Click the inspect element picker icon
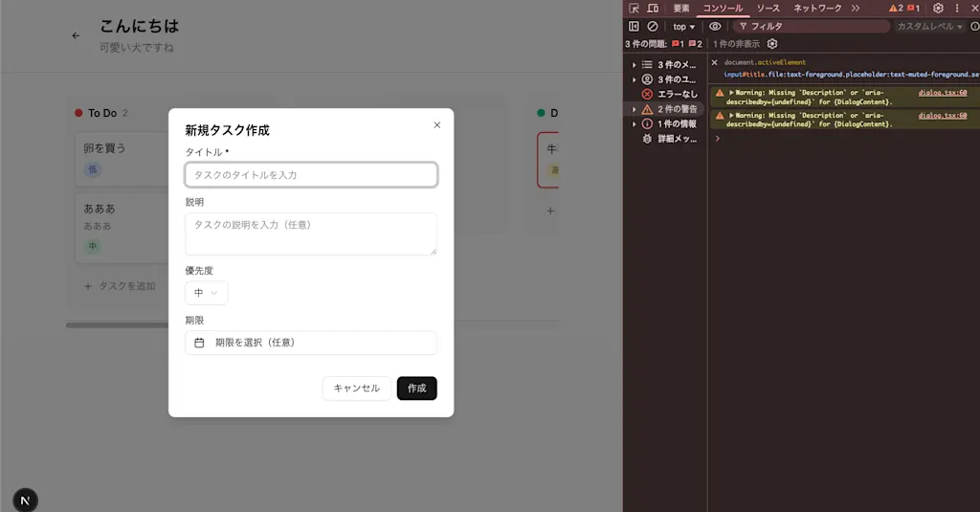The height and width of the screenshot is (512, 980). [x=634, y=8]
